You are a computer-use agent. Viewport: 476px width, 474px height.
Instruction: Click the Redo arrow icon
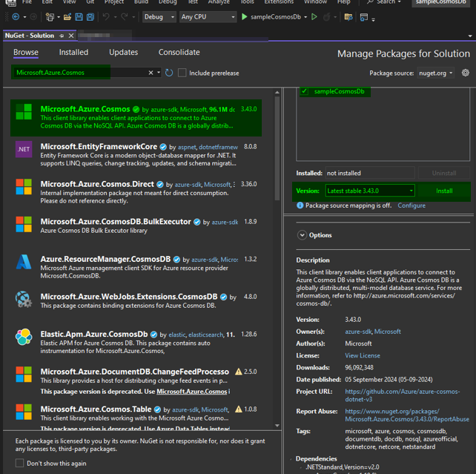(125, 17)
